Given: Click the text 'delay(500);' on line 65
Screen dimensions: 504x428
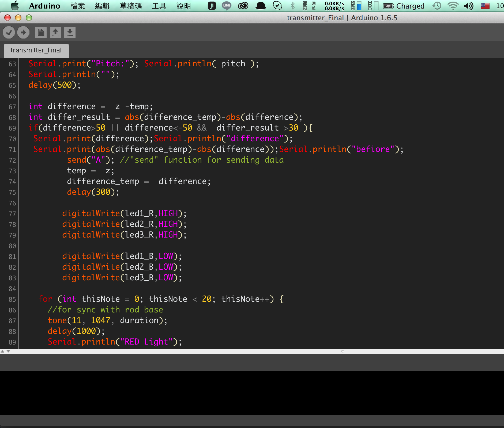Looking at the screenshot, I should [54, 85].
